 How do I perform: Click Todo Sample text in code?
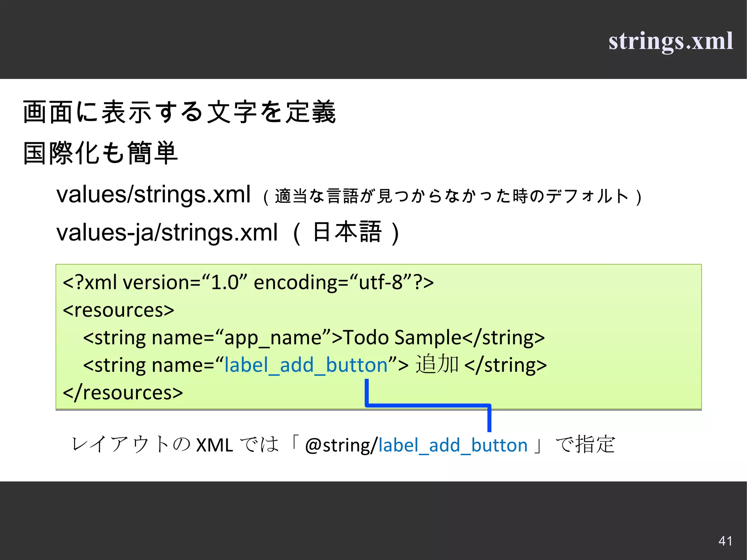402,337
